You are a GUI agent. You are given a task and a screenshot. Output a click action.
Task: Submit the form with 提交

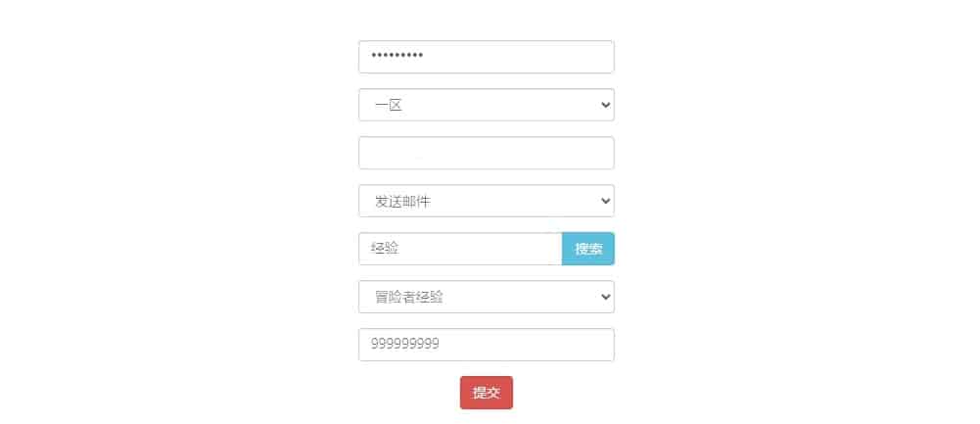(487, 393)
